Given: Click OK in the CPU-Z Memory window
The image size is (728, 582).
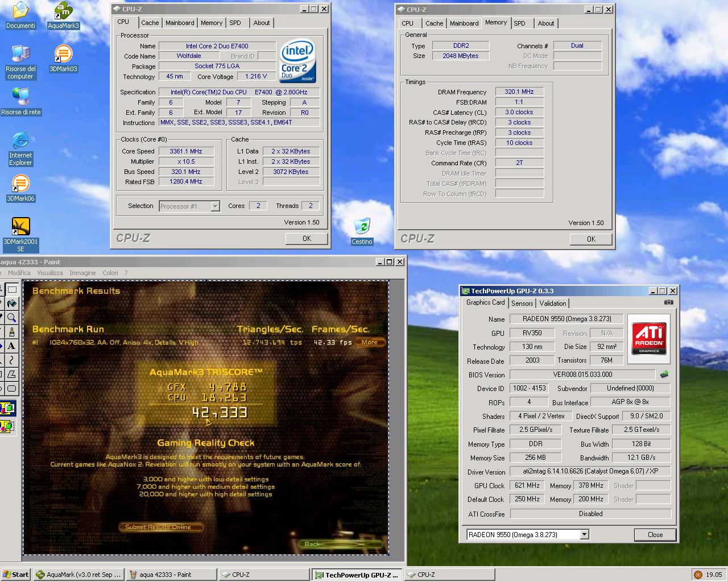Looking at the screenshot, I should (591, 239).
